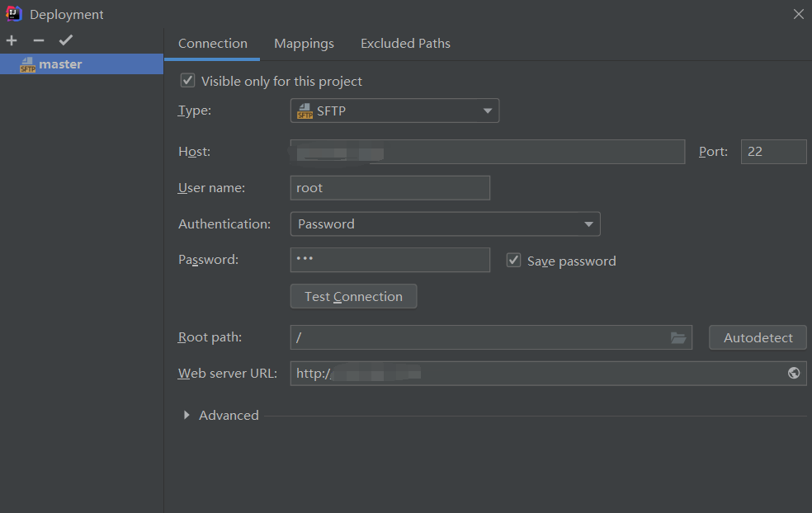Open the Authentication Password dropdown
The height and width of the screenshot is (513, 812).
click(x=446, y=224)
